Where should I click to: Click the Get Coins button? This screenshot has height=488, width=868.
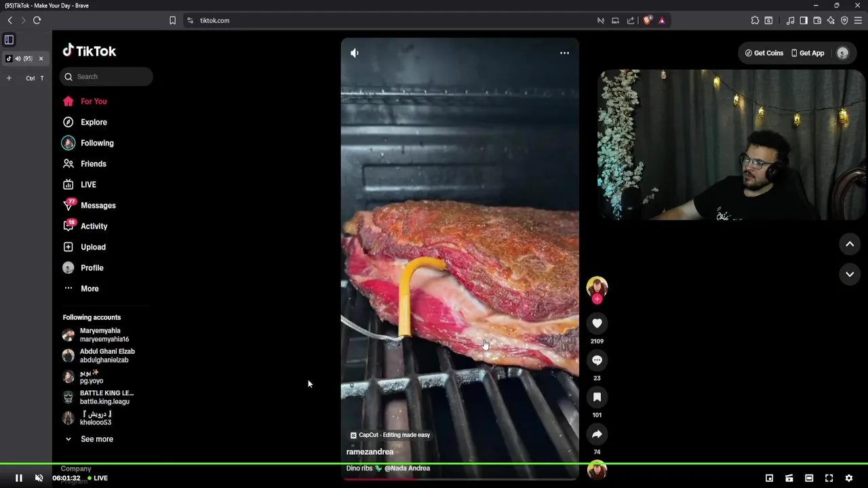tap(764, 53)
